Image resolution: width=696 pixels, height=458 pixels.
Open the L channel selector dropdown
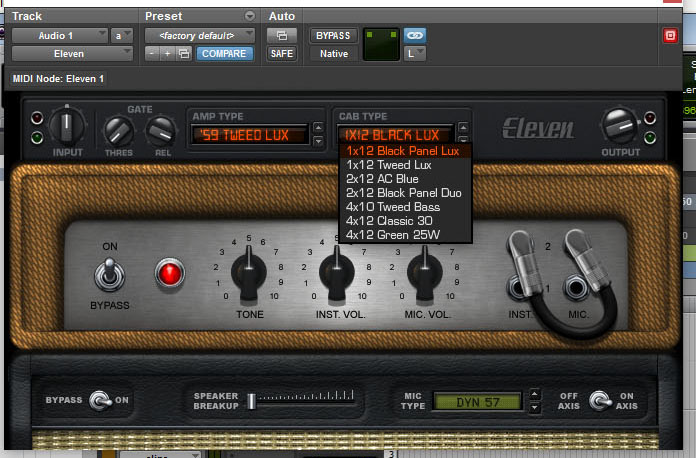point(415,54)
